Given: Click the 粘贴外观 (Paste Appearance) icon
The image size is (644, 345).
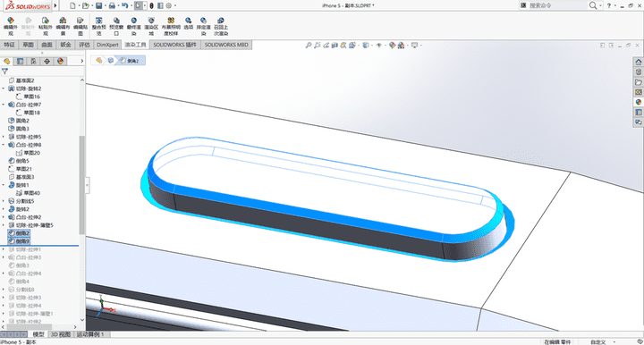Looking at the screenshot, I should (46, 20).
